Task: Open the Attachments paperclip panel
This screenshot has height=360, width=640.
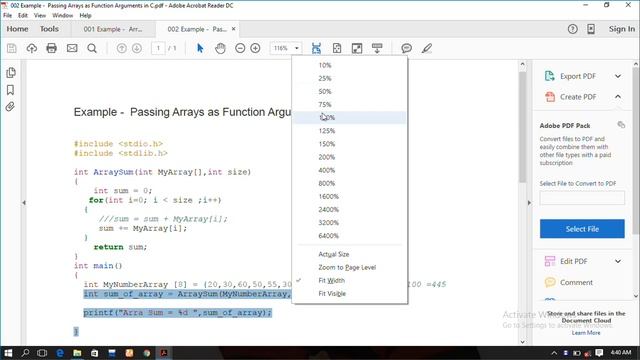Action: (x=11, y=107)
